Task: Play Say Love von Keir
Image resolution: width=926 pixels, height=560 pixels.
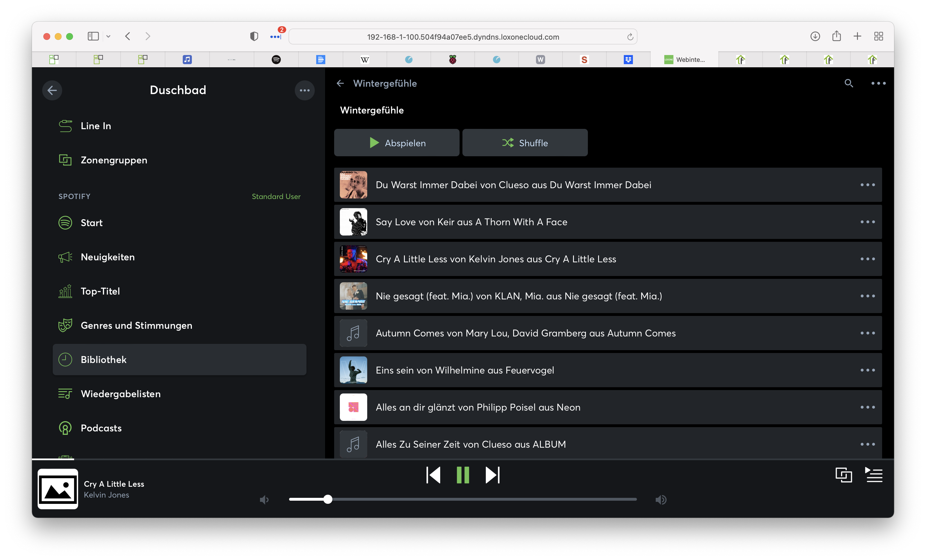Action: coord(608,222)
